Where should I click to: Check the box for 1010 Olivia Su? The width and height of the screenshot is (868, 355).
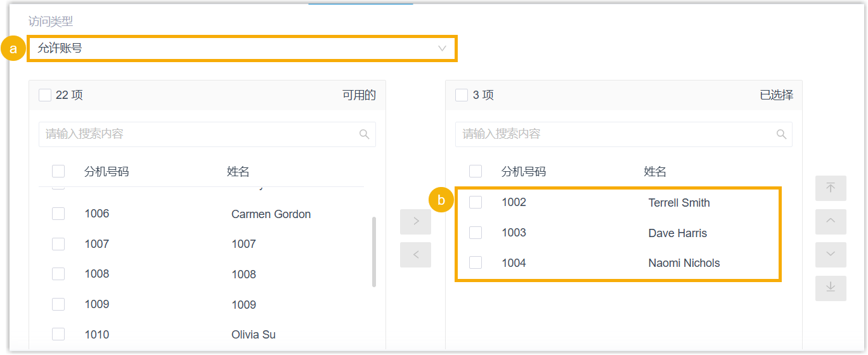point(58,334)
